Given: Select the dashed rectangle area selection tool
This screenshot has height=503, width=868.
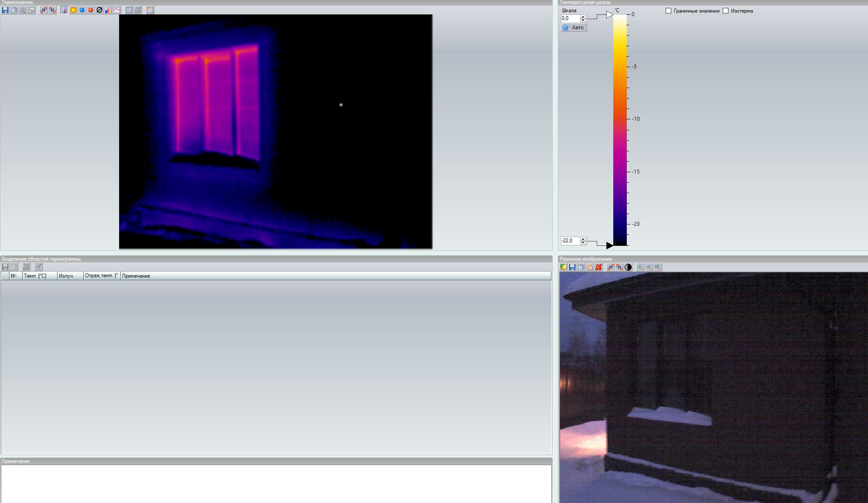Looking at the screenshot, I should tap(129, 10).
